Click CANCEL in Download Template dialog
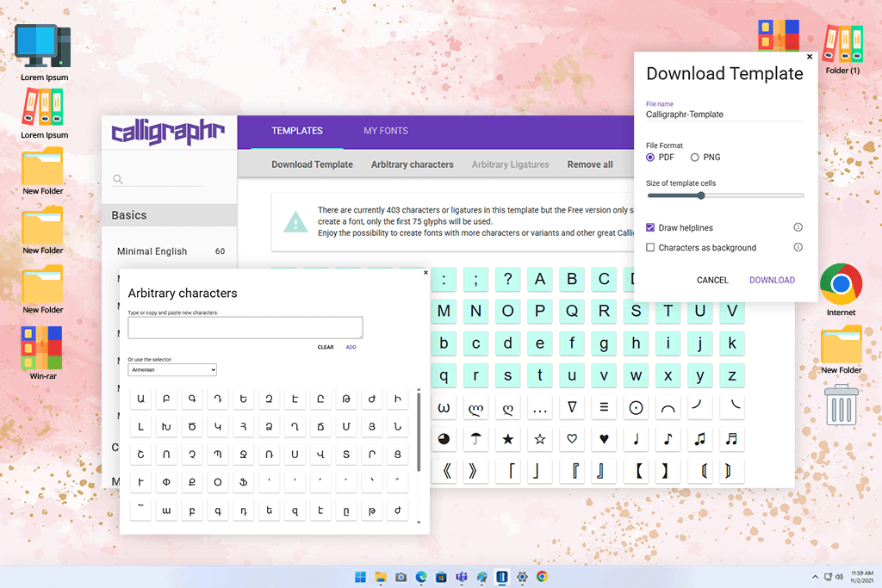 (712, 280)
